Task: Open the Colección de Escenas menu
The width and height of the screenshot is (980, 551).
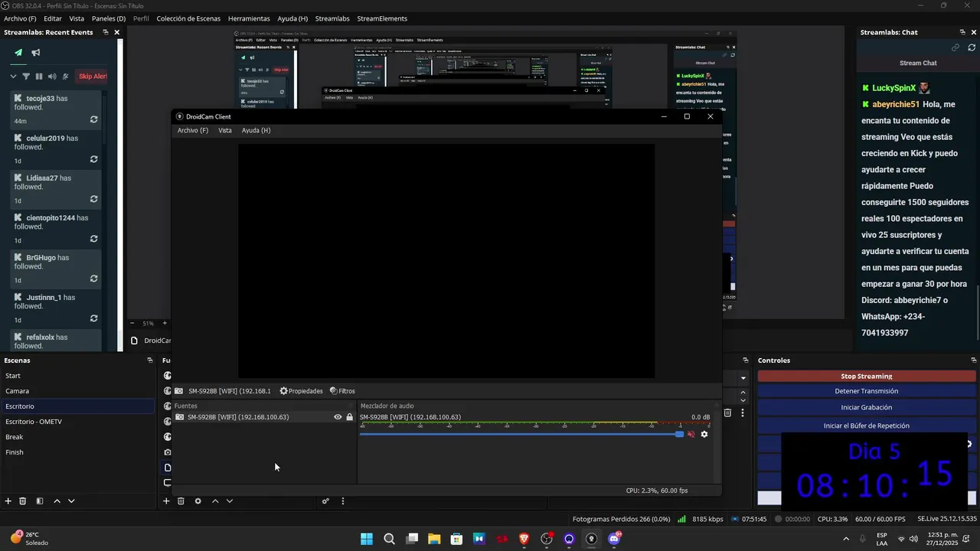Action: [188, 18]
